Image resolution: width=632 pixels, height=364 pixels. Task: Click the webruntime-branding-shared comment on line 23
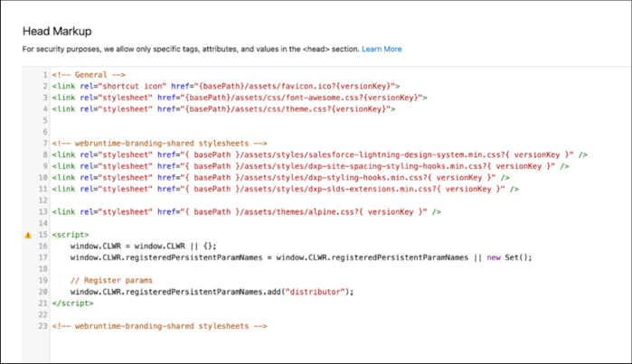point(160,326)
